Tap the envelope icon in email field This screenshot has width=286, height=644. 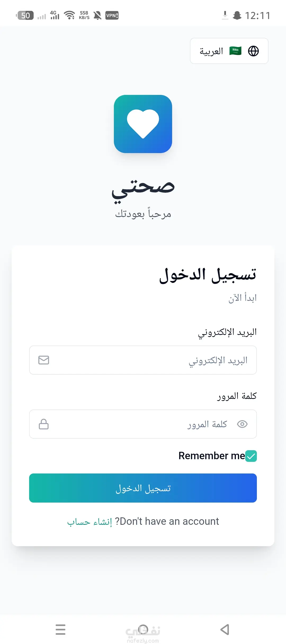tap(44, 360)
